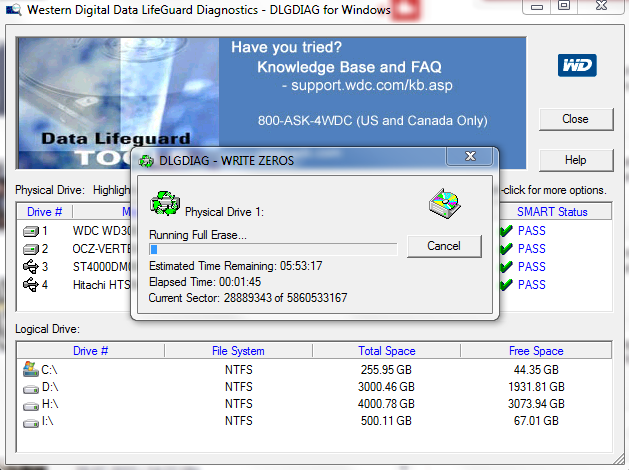Screen dimensions: 629x470
Task: Sort logical drives by File System header
Action: coord(238,351)
